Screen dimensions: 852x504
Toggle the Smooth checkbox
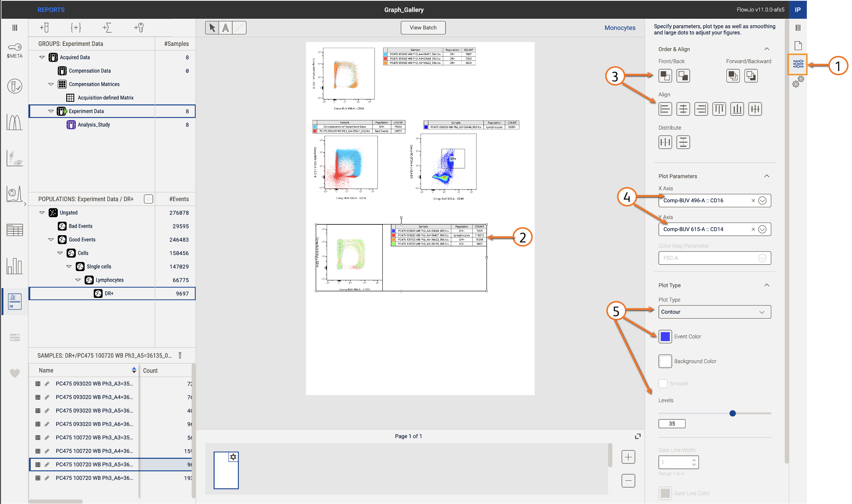click(663, 384)
